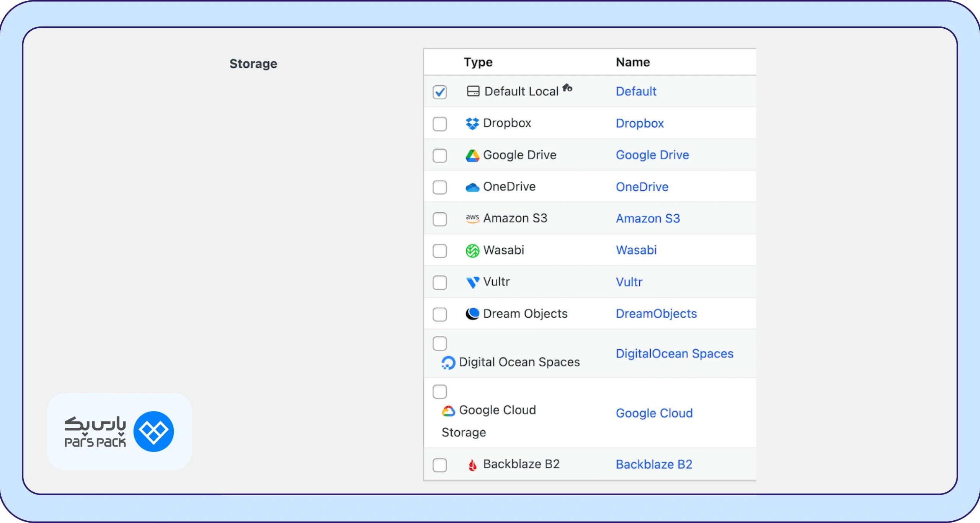This screenshot has height=523, width=980.
Task: Click the Google Drive triangle icon
Action: tap(472, 155)
